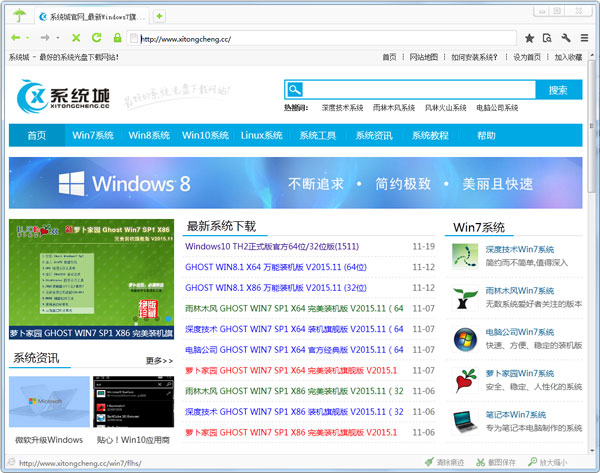Image resolution: width=600 pixels, height=473 pixels.
Task: Select the 首页 navigation tab
Action: click(37, 135)
